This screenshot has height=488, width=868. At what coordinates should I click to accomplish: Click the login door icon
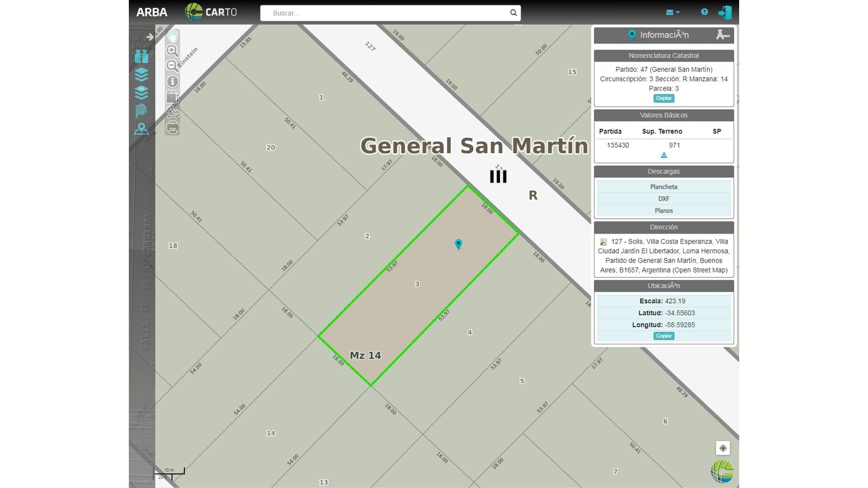click(725, 12)
